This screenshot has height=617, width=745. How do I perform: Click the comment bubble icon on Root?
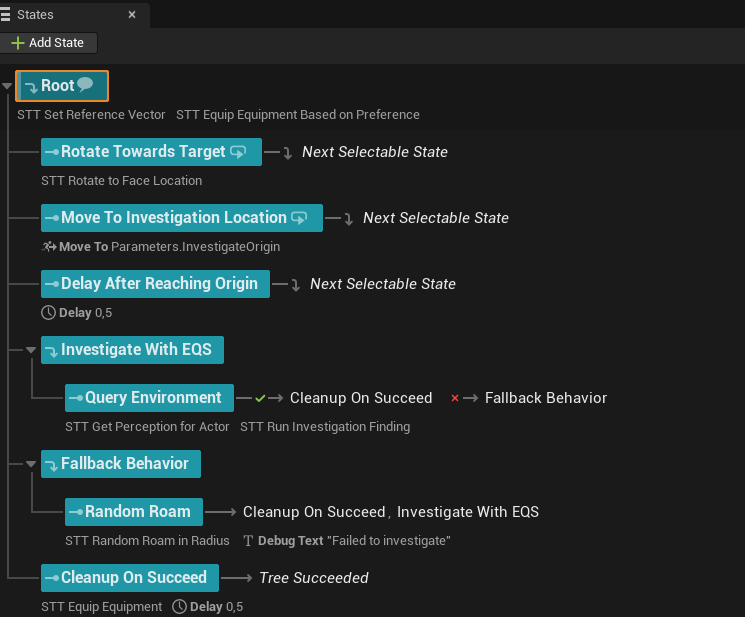86,85
